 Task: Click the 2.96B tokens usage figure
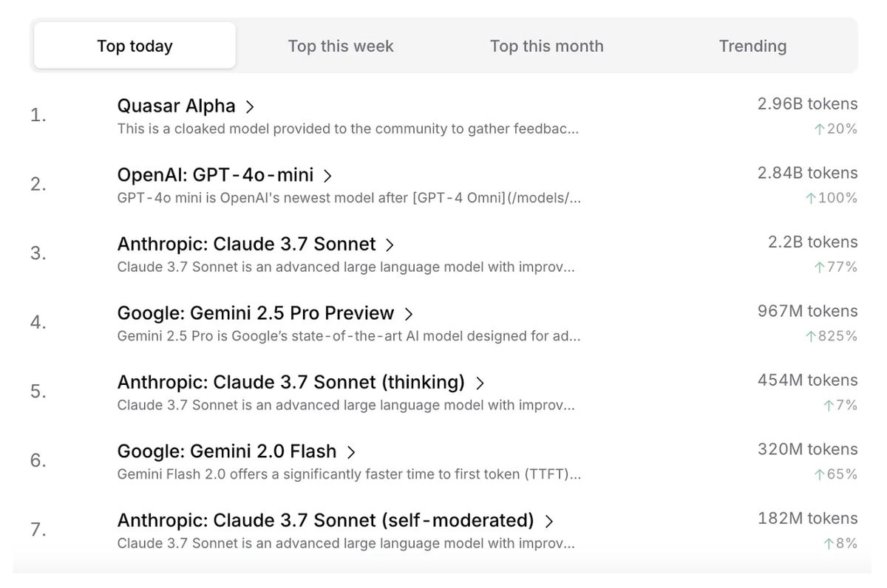(807, 104)
